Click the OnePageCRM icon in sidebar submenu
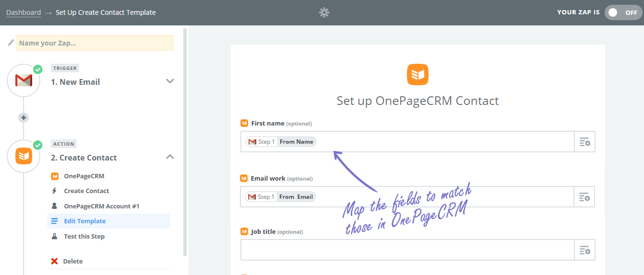Image resolution: width=644 pixels, height=275 pixels. click(54, 176)
